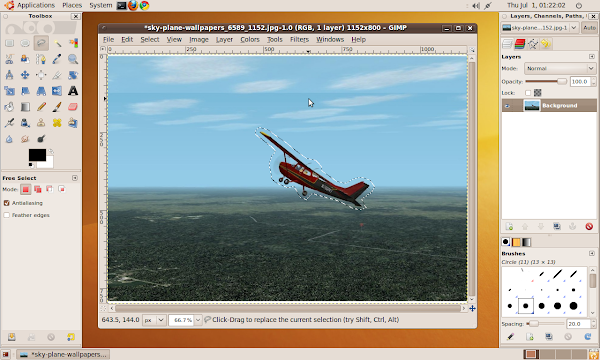Open the layer Mode dropdown set to Normal

pyautogui.click(x=560, y=68)
